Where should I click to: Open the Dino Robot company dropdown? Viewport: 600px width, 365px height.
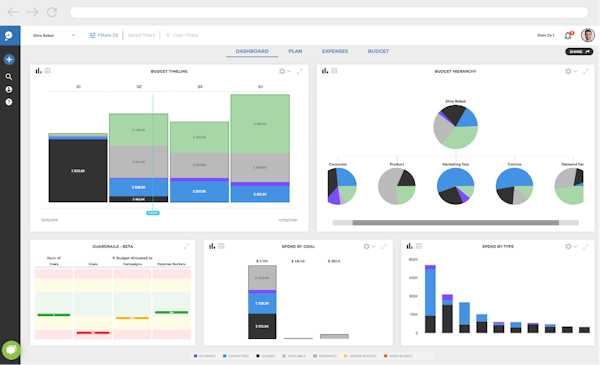[x=54, y=35]
